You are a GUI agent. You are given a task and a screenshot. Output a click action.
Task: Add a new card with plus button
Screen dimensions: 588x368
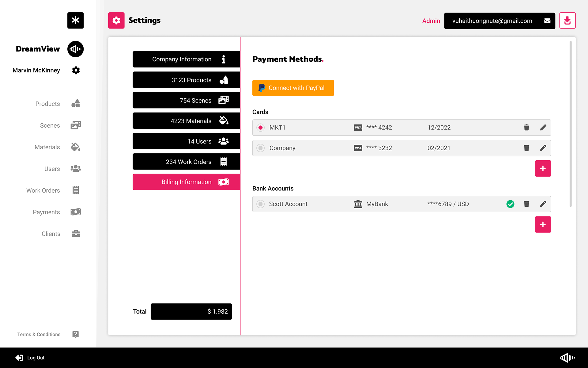(543, 168)
